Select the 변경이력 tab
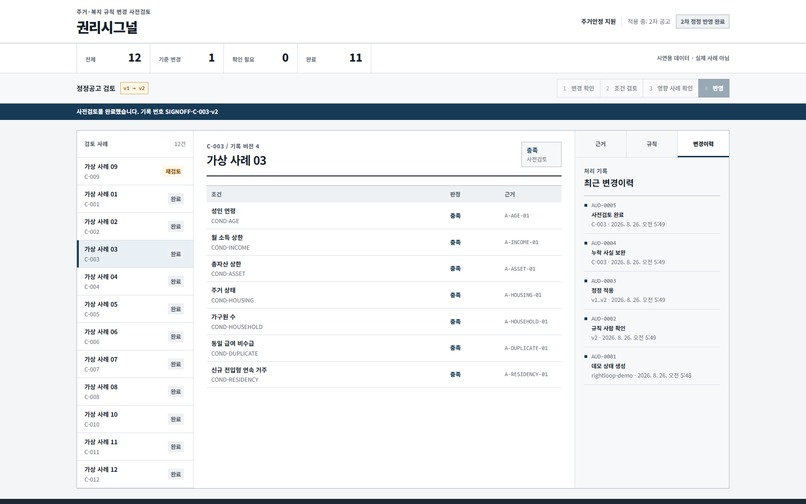The height and width of the screenshot is (504, 806). point(703,144)
